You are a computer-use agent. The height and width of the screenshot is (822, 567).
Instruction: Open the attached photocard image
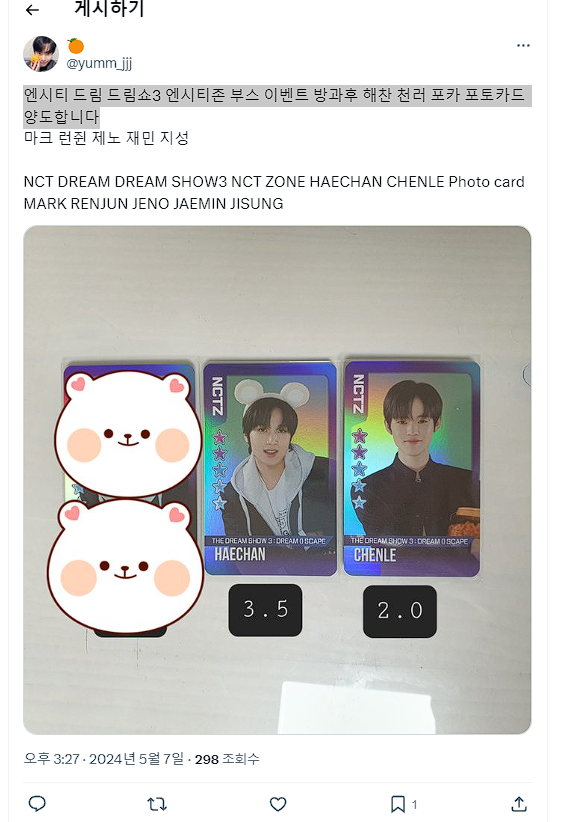point(277,480)
